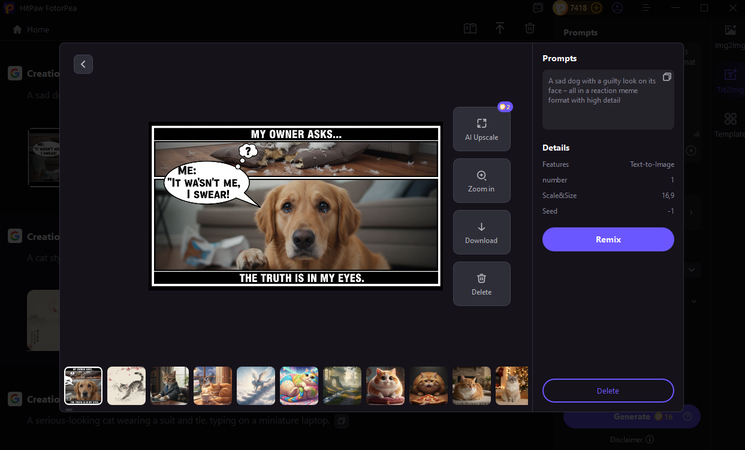The image size is (745, 450).
Task: Select the golden dog meme thumbnail
Action: click(x=83, y=385)
